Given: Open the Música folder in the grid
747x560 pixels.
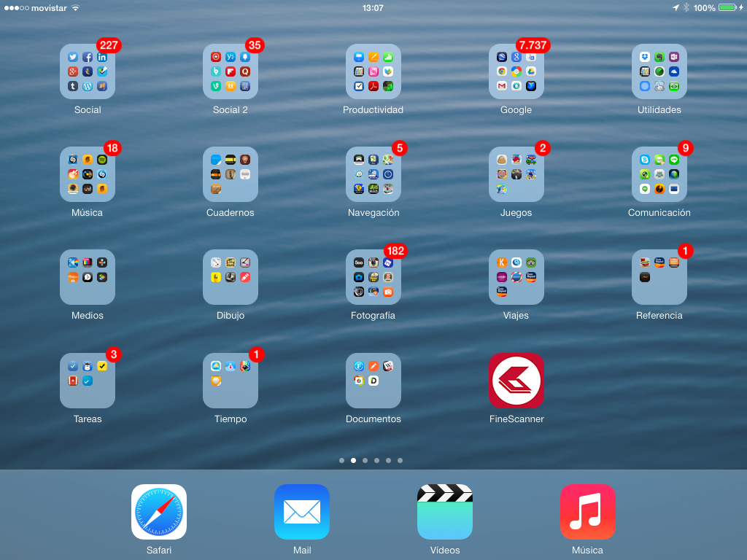Looking at the screenshot, I should (x=88, y=174).
